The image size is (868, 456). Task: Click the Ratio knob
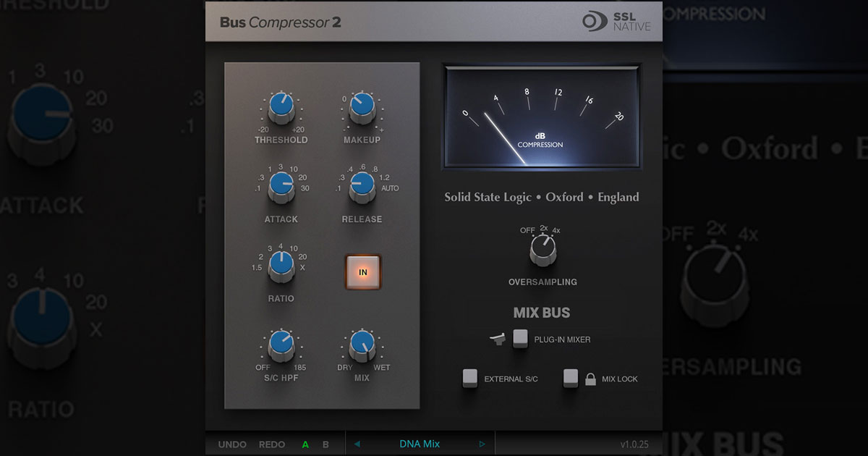[x=281, y=266]
